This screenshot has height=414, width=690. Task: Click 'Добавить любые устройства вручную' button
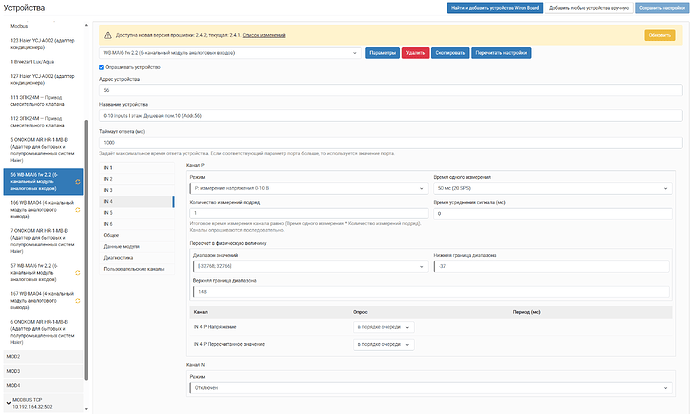(x=589, y=8)
